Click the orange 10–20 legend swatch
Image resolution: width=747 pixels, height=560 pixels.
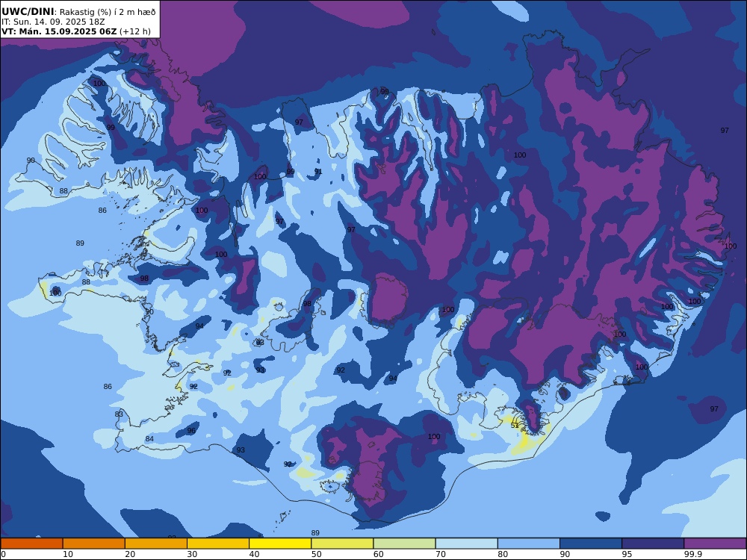coord(94,544)
